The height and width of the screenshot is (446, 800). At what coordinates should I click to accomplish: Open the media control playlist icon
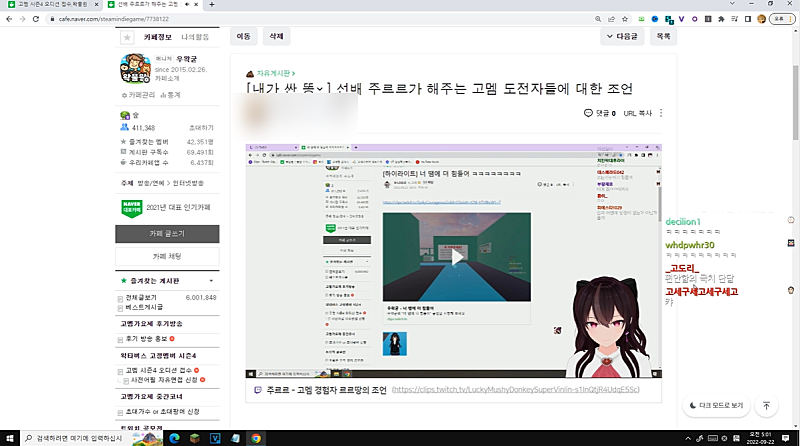point(735,19)
